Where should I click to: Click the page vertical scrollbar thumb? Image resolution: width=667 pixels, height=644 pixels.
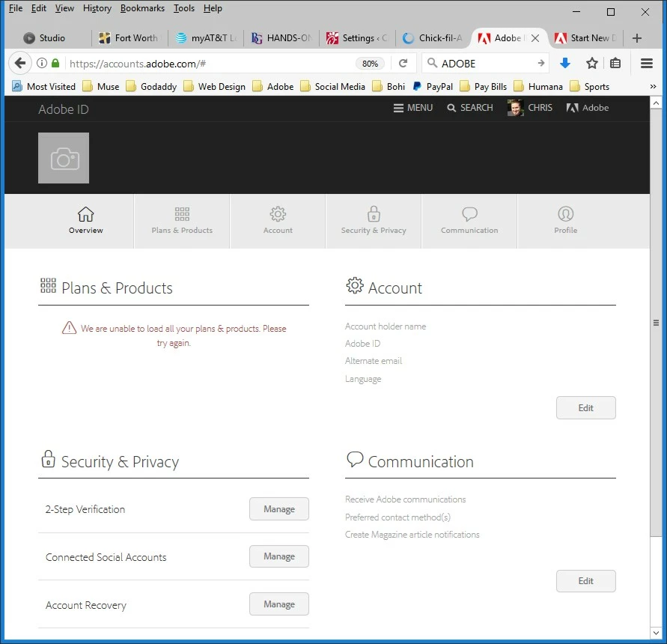(656, 322)
